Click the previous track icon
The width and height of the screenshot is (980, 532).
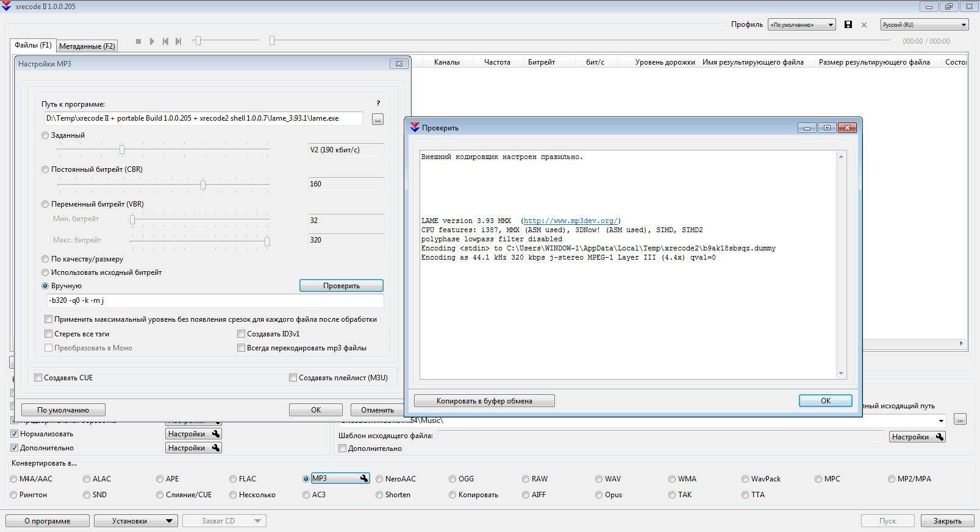(x=165, y=41)
